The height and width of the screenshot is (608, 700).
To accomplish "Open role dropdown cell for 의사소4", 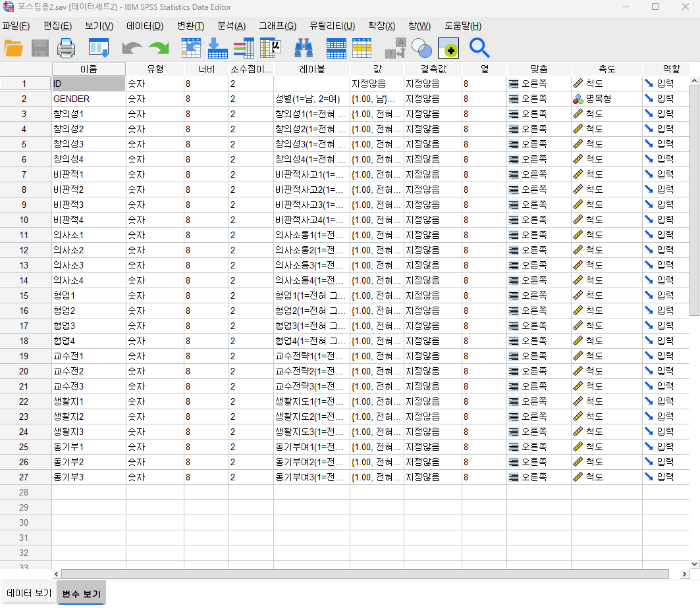I will click(666, 280).
